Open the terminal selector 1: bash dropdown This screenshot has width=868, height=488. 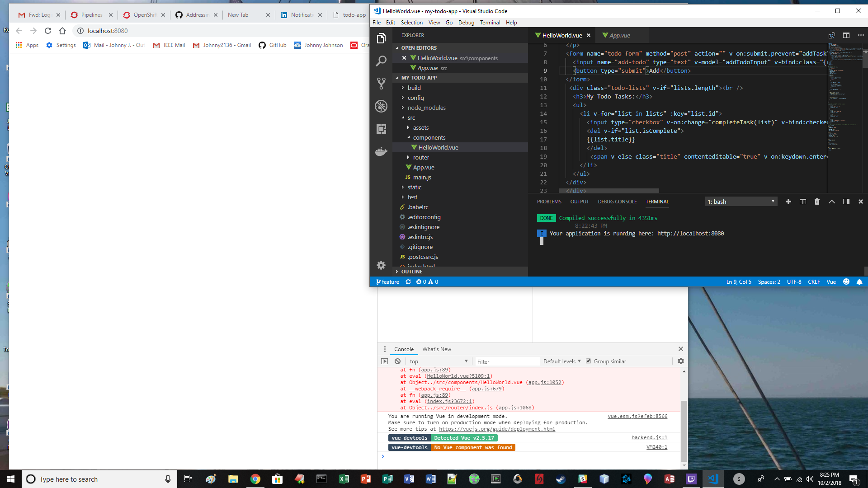(741, 202)
